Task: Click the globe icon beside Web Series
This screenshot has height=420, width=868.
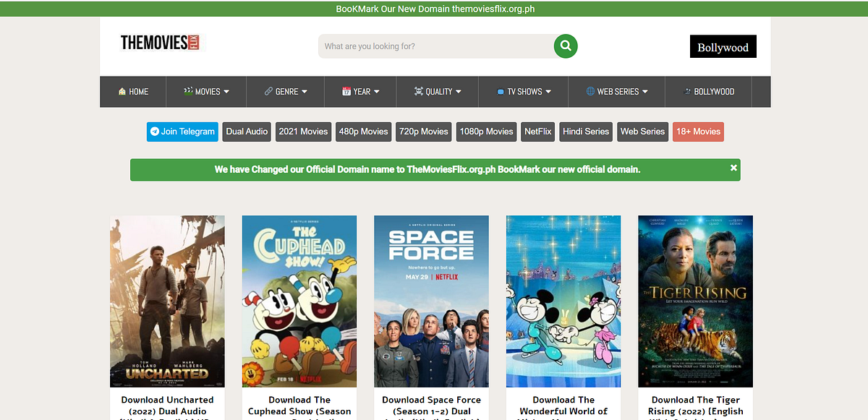Action: click(590, 92)
